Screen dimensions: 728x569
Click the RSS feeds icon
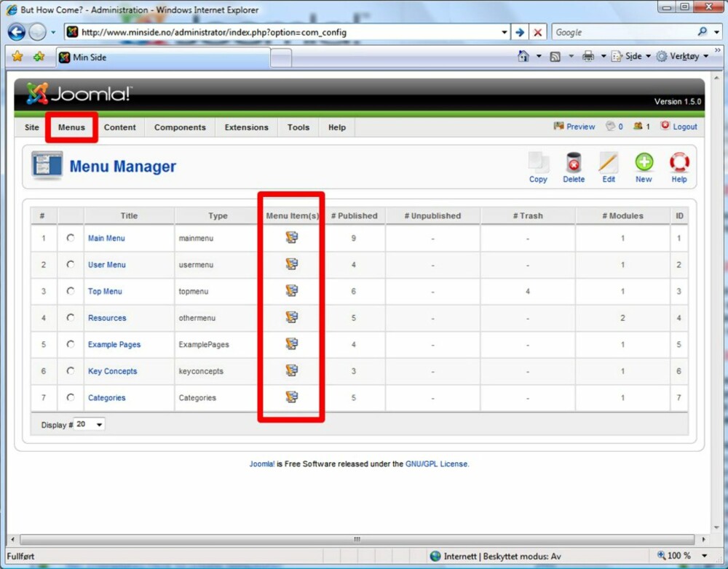click(x=555, y=57)
